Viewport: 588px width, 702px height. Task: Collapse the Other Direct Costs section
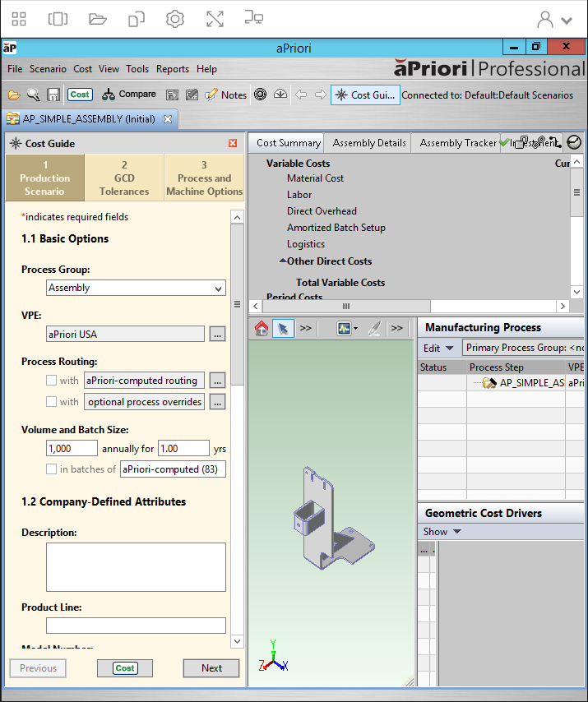(x=283, y=261)
